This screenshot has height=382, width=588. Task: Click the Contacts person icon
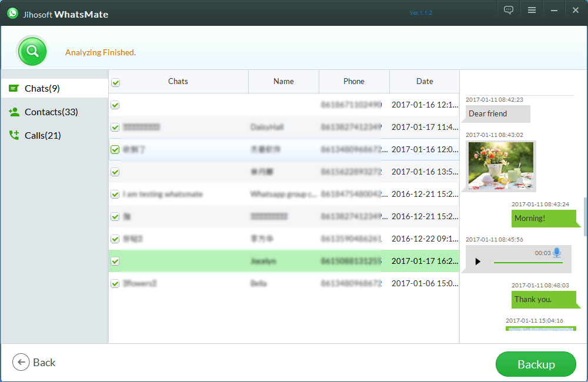point(14,112)
